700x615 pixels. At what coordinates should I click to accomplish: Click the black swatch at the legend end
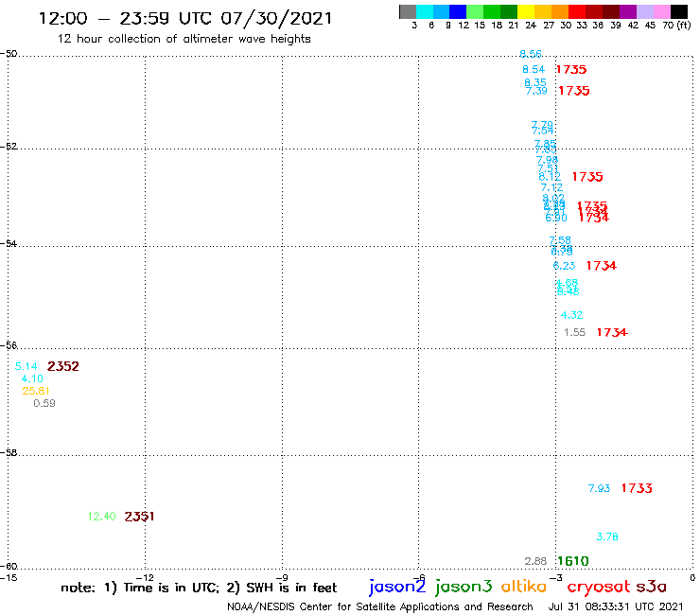click(679, 11)
